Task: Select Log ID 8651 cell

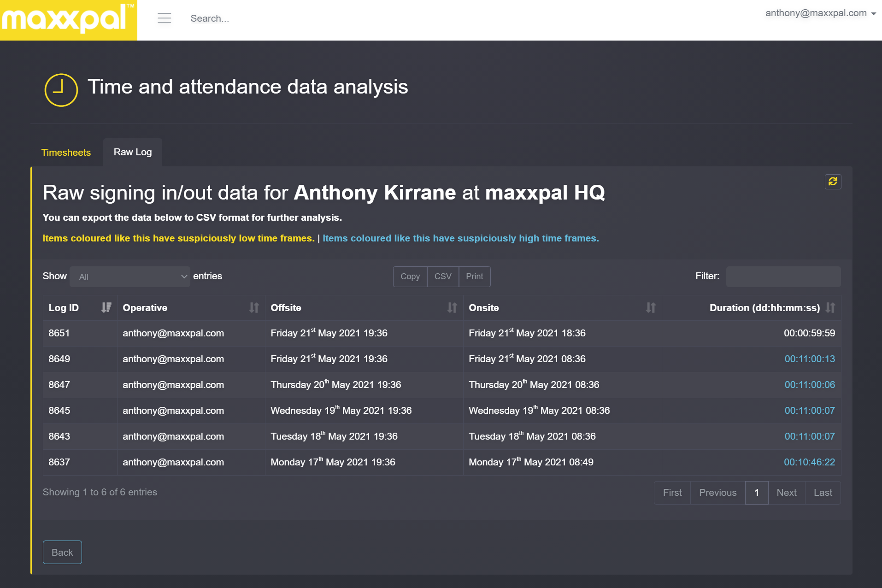Action: pos(80,333)
